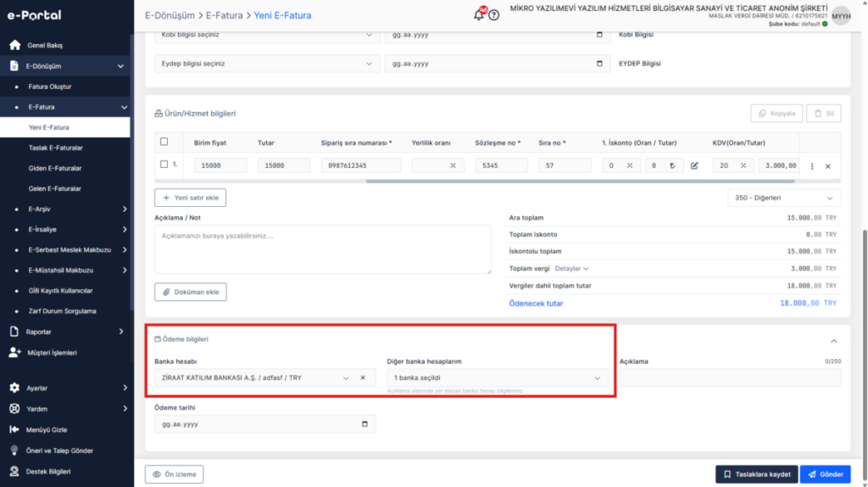868x487 pixels.
Task: Open the notifications bell icon
Action: click(x=479, y=15)
